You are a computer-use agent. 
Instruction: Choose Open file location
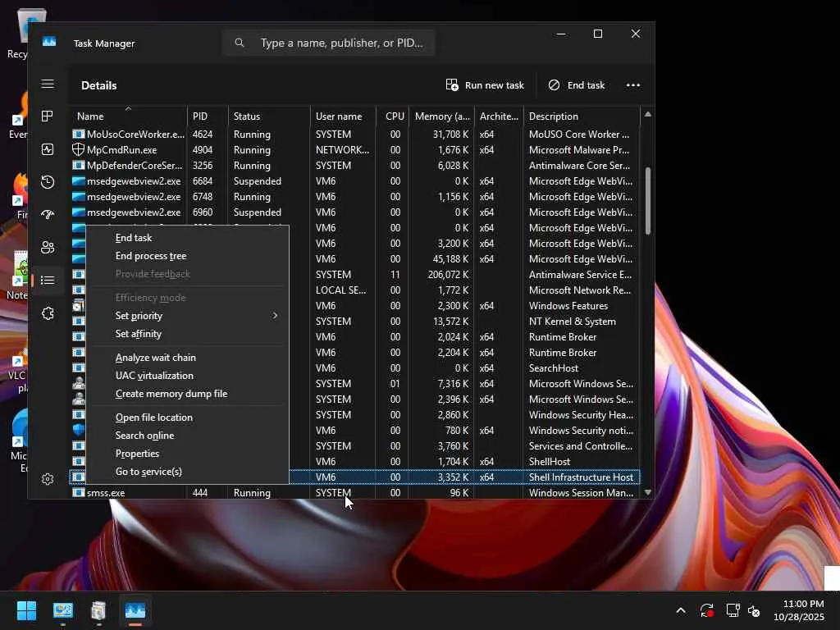[x=153, y=418]
